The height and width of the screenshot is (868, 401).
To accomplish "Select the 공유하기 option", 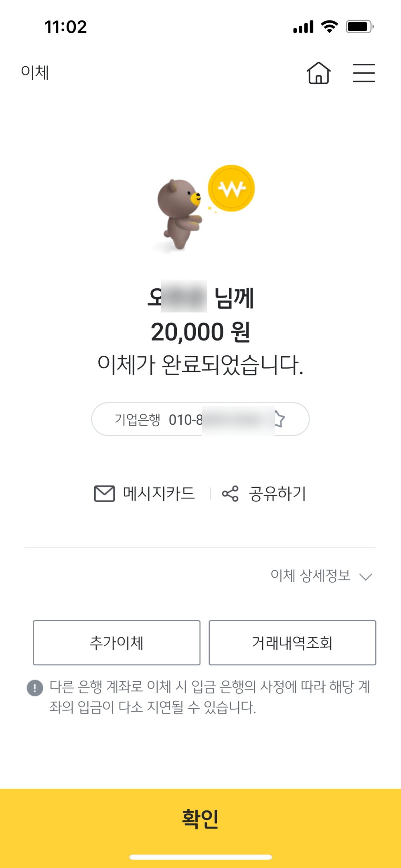I will pyautogui.click(x=277, y=494).
